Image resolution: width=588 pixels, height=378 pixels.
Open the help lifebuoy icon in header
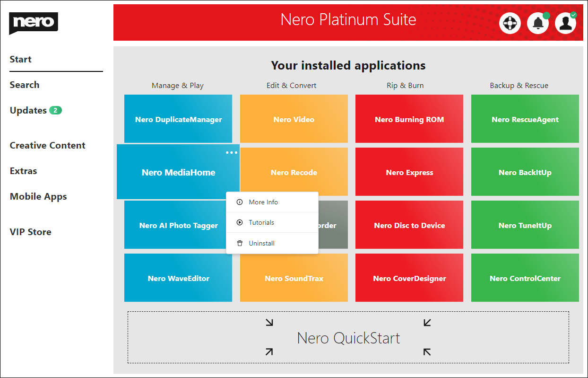point(510,23)
